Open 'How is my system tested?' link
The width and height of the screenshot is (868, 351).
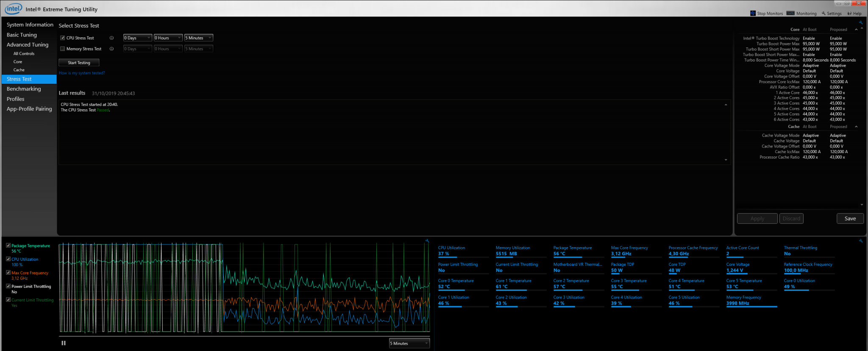[82, 73]
